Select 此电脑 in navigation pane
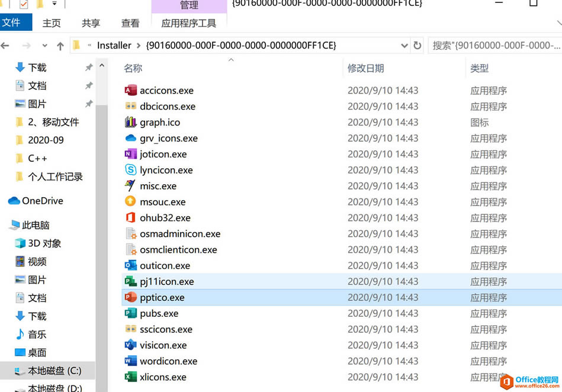Viewport: 562px width, 392px height. click(x=36, y=225)
